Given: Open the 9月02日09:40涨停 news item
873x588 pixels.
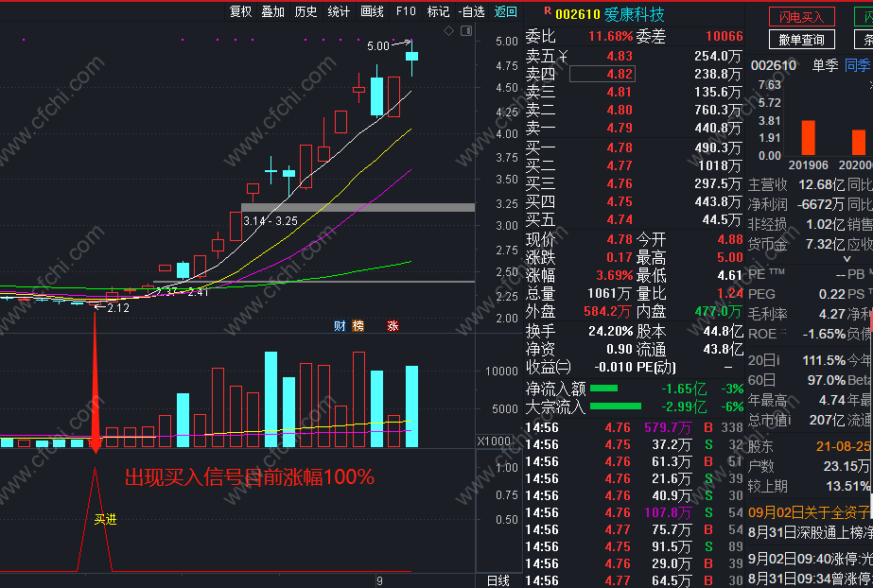Looking at the screenshot, I should [x=810, y=559].
